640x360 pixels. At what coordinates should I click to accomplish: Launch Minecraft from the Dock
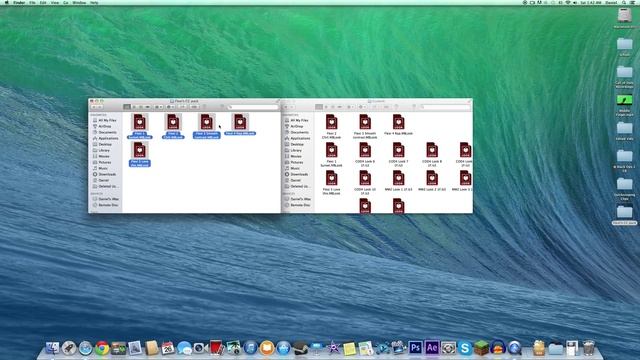(x=481, y=348)
